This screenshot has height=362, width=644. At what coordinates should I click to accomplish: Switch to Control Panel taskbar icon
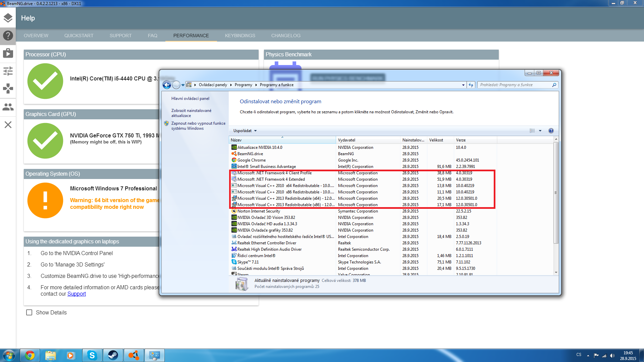point(155,355)
